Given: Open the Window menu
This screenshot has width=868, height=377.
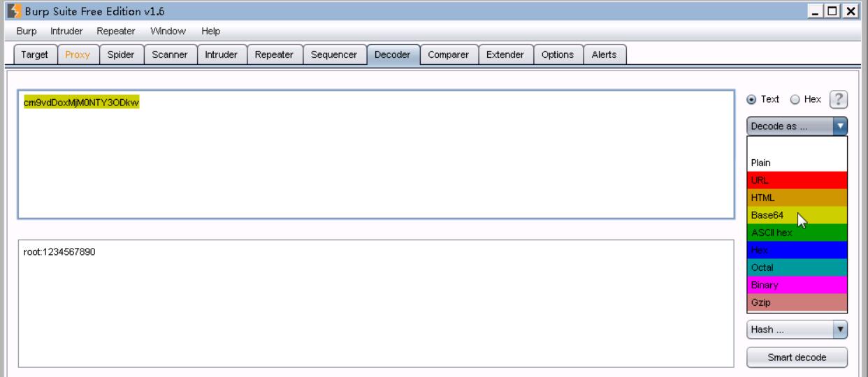Looking at the screenshot, I should [168, 31].
